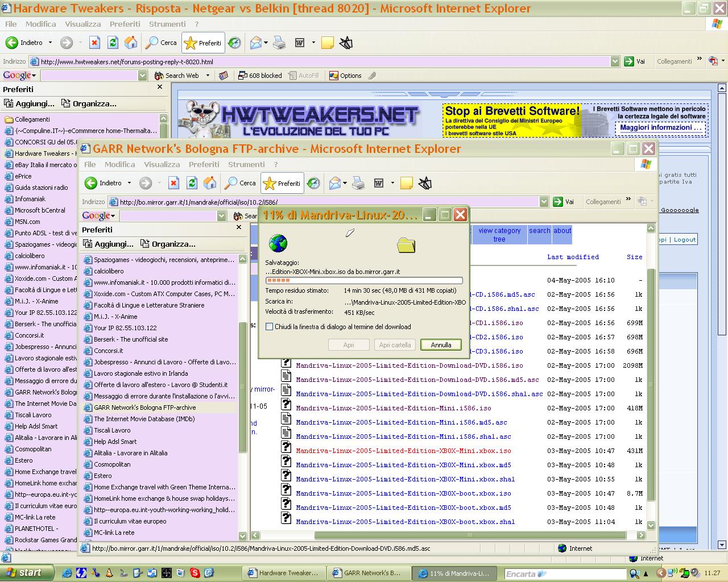Viewport: 728px width, 582px height.
Task: Click 608 blocked popup blocker button
Action: click(260, 76)
